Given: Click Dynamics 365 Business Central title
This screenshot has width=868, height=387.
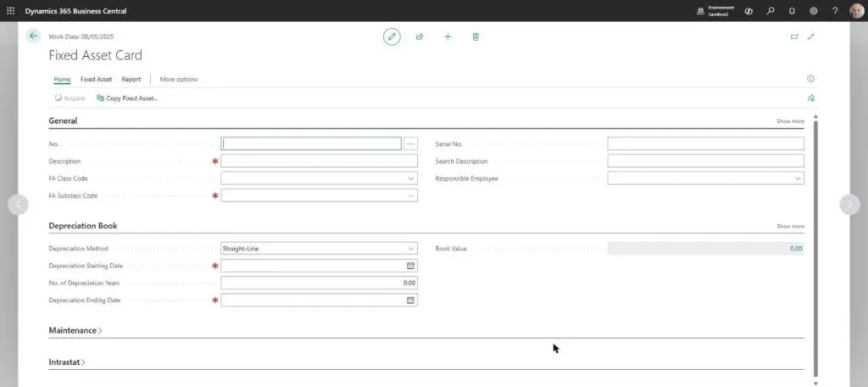Looking at the screenshot, I should click(75, 11).
